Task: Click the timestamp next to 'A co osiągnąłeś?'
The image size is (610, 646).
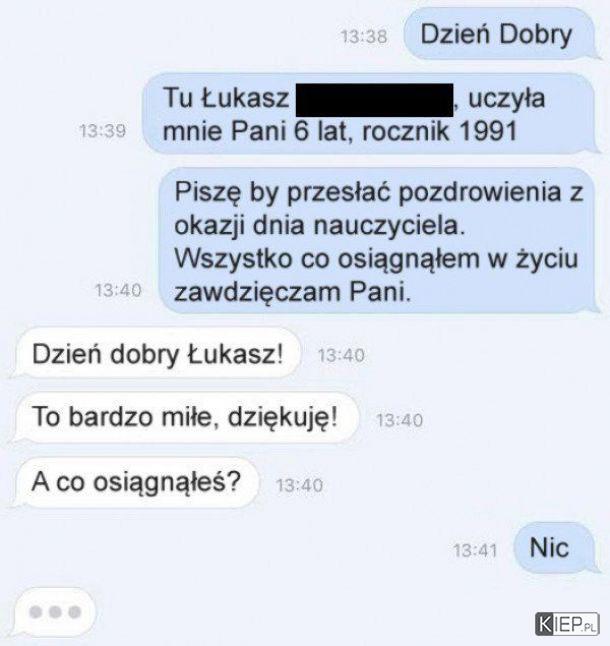Action: [299, 485]
